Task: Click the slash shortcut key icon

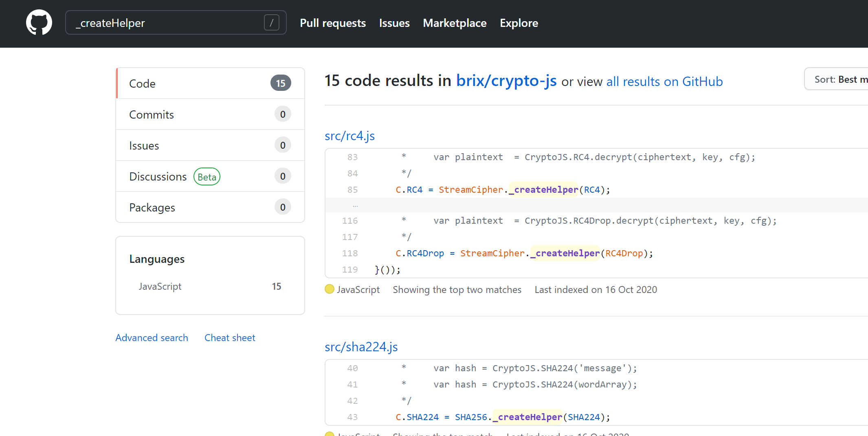Action: tap(271, 23)
